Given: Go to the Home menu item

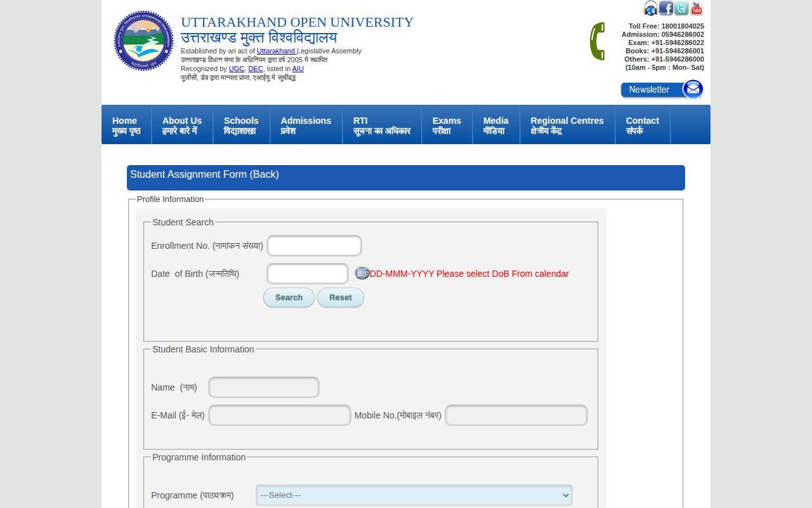Looking at the screenshot, I should pos(126,125).
